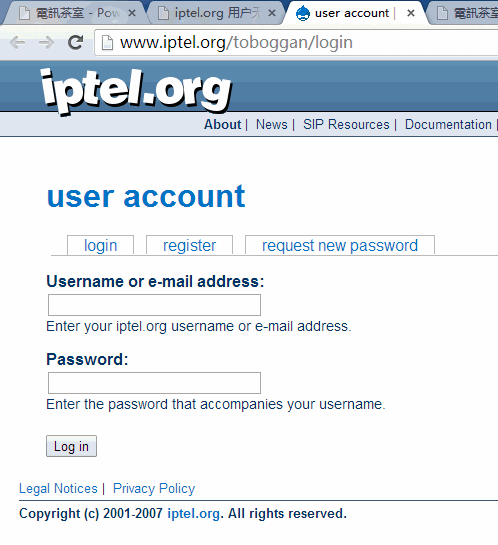Open the Privacy Policy footer link
The height and width of the screenshot is (545, 498).
(x=154, y=488)
